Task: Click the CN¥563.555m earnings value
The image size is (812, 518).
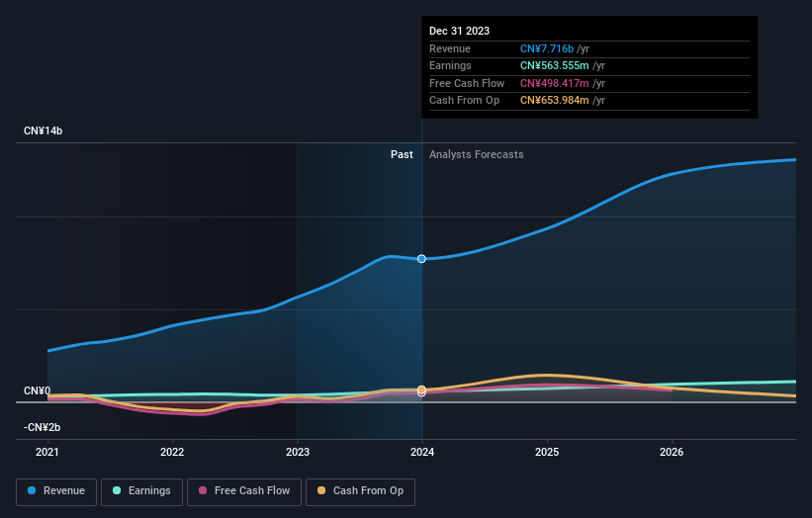Action: pos(555,65)
